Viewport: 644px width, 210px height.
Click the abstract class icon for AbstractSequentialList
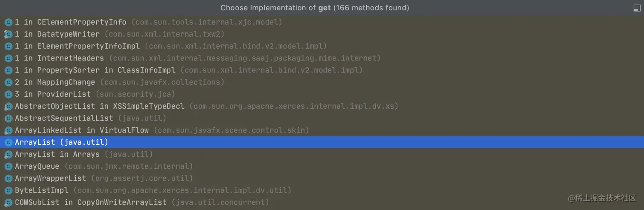pyautogui.click(x=8, y=118)
